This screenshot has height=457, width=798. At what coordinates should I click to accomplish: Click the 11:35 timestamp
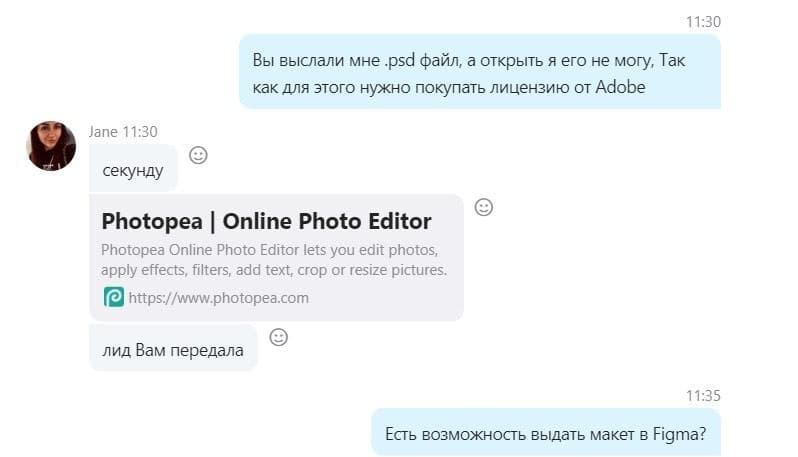(703, 395)
